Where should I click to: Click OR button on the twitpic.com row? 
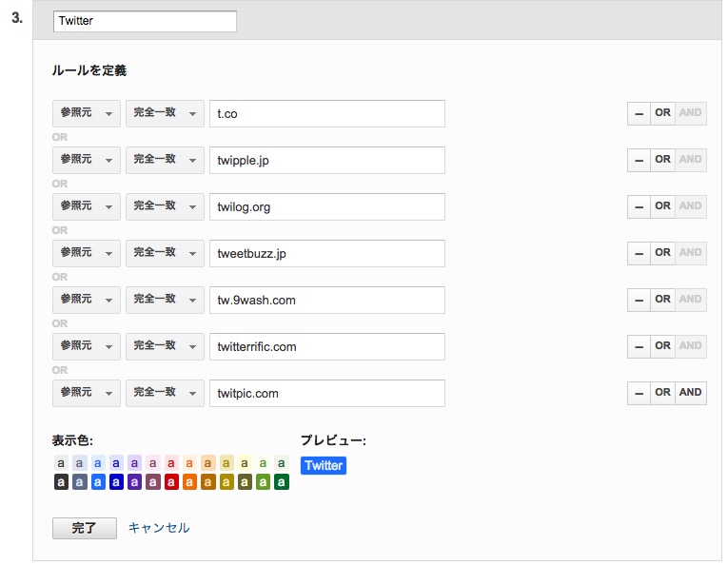coord(662,394)
